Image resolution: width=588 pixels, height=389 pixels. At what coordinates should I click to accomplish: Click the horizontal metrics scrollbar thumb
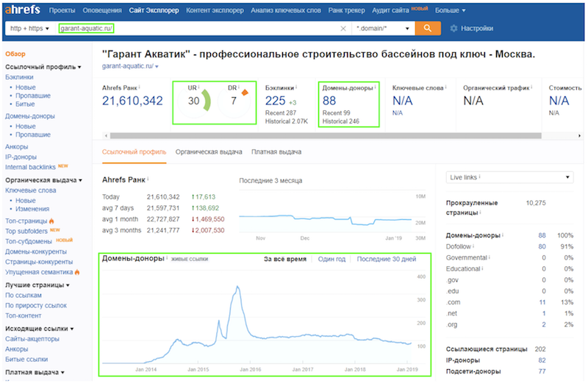coord(326,136)
